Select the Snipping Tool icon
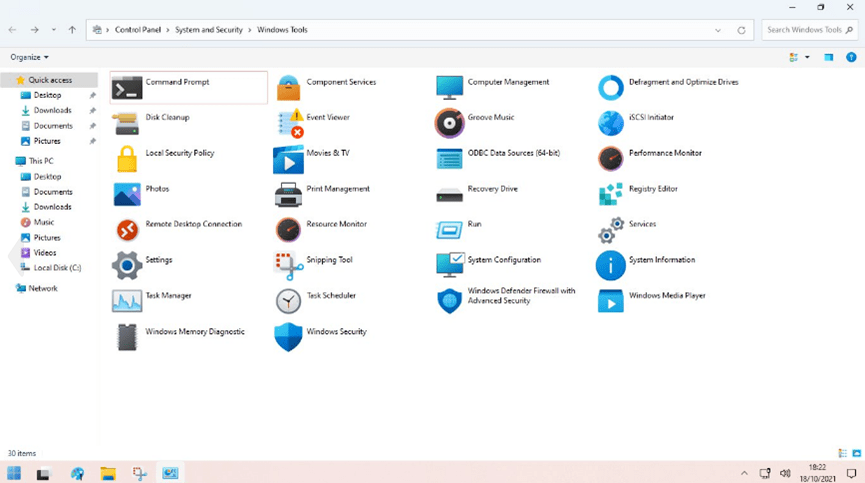 click(289, 265)
